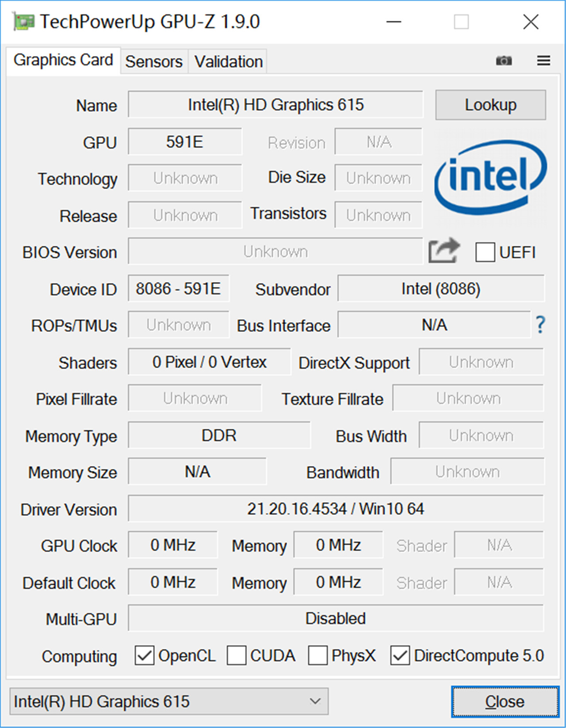Viewport: 566px width, 728px height.
Task: Select the Graphics Card tab
Action: click(x=63, y=60)
